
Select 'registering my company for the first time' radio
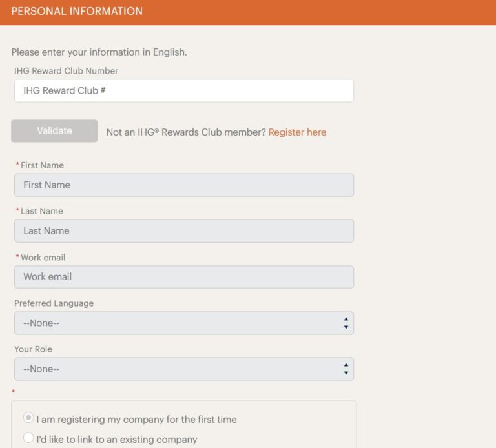[28, 418]
